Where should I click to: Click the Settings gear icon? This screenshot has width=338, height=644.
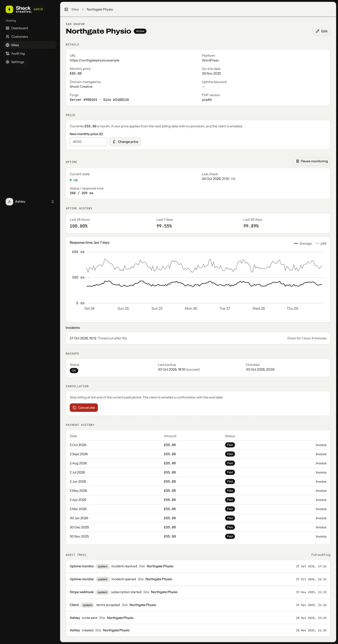(x=8, y=62)
